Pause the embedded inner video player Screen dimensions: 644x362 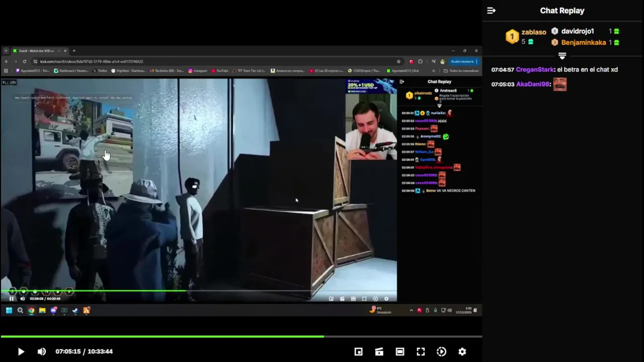[x=12, y=299]
